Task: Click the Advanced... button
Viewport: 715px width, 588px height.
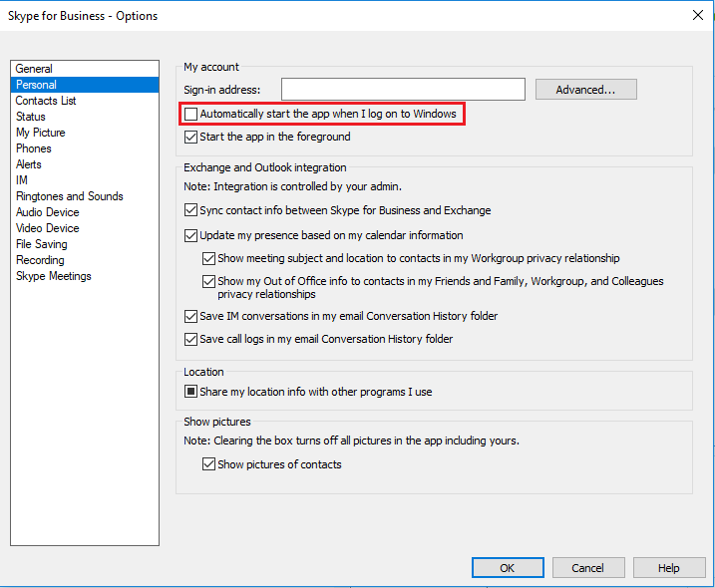Action: [x=586, y=90]
